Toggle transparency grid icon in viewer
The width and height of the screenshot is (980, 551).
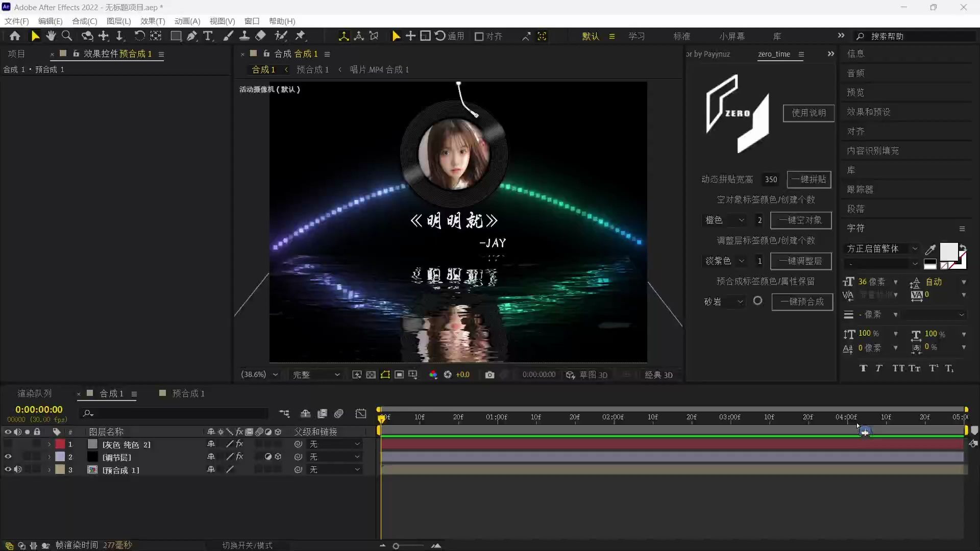point(371,375)
